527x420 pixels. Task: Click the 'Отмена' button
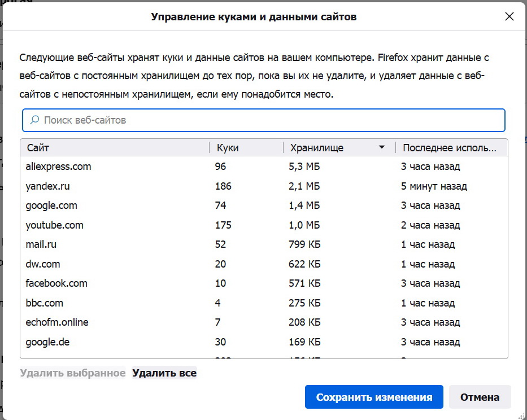pos(480,397)
